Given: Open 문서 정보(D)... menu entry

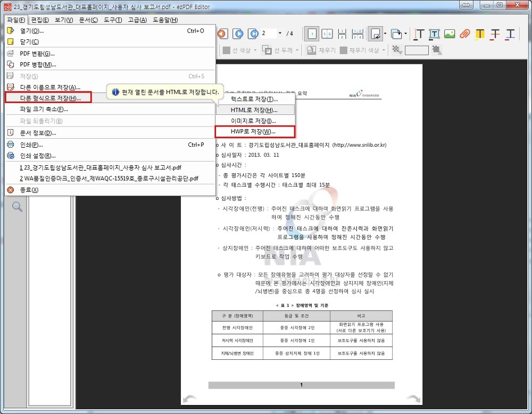Looking at the screenshot, I should (x=110, y=133).
